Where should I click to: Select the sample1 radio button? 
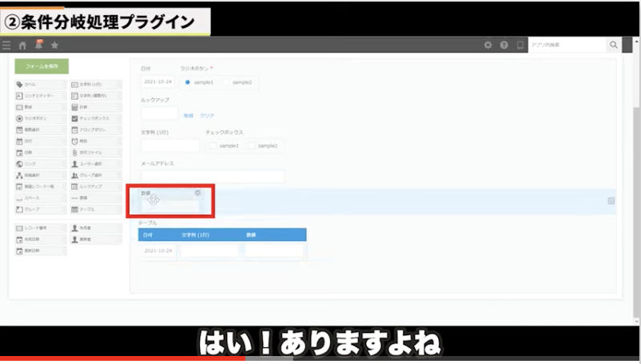tap(188, 82)
